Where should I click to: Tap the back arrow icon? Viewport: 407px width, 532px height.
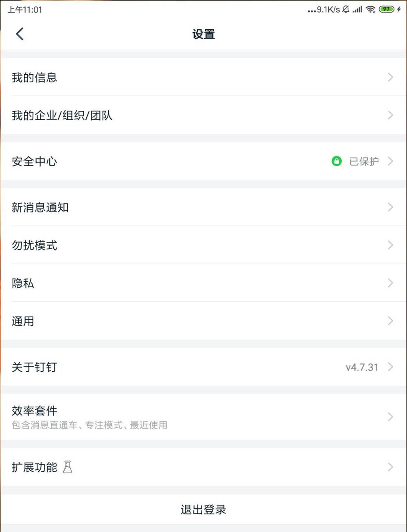pos(20,34)
